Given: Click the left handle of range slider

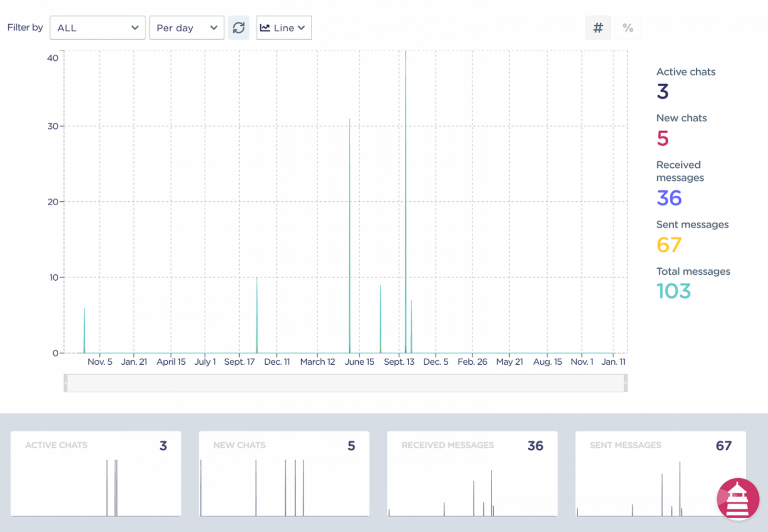Looking at the screenshot, I should 66,383.
